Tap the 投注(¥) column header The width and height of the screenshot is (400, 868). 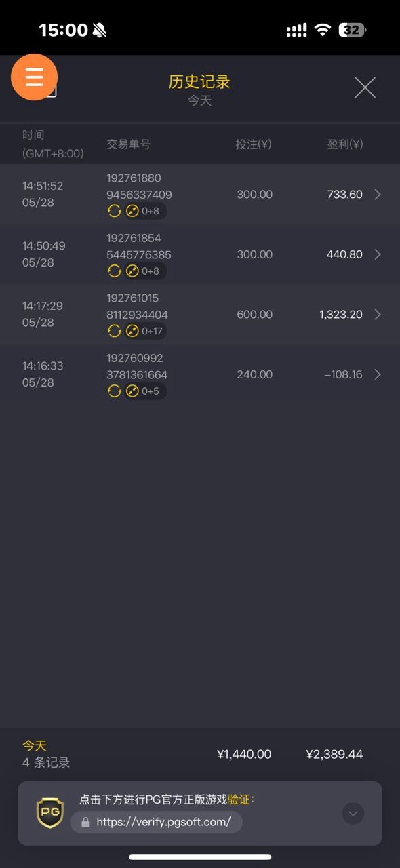coord(254,144)
